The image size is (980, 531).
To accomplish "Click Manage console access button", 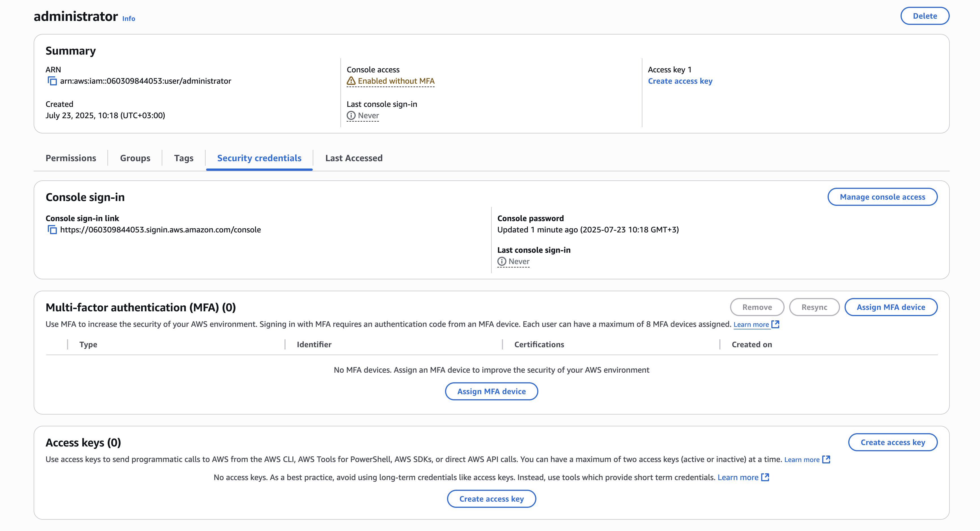I will point(882,197).
